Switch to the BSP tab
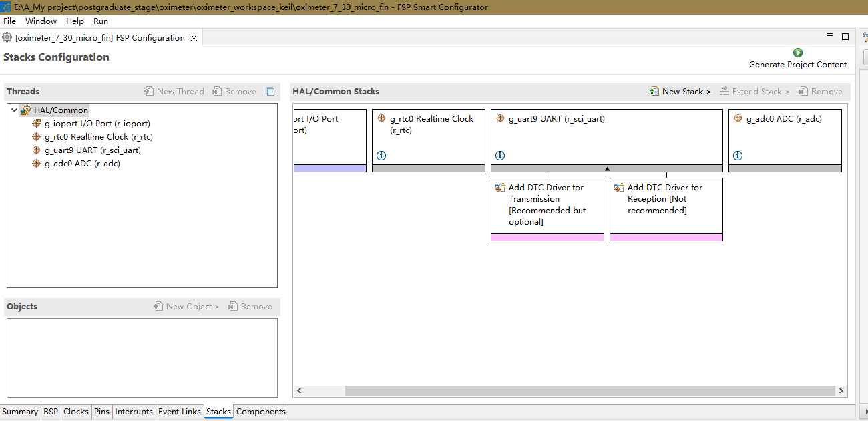Viewport: 868px width, 421px height. 51,412
